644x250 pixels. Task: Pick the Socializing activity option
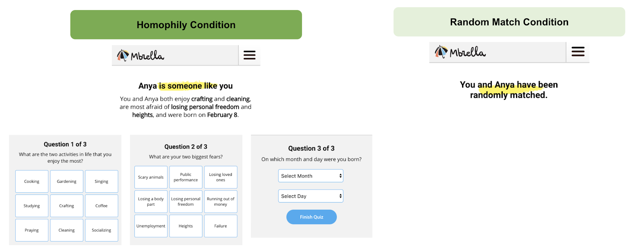pyautogui.click(x=101, y=230)
